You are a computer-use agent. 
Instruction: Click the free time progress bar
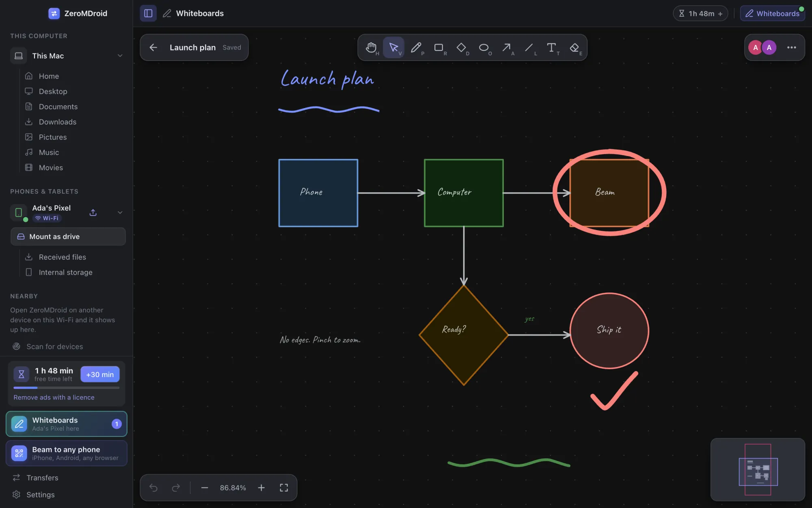pos(67,388)
